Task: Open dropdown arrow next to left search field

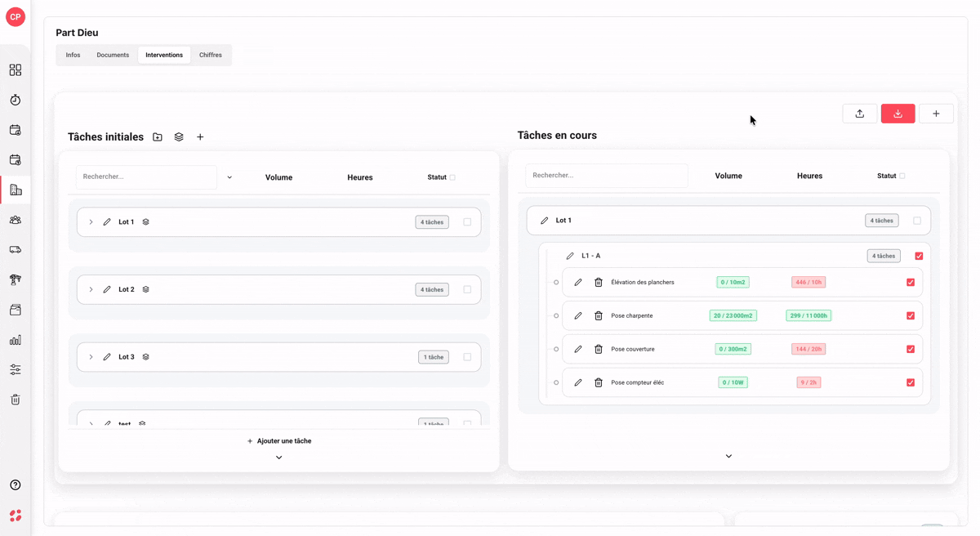Action: [229, 177]
